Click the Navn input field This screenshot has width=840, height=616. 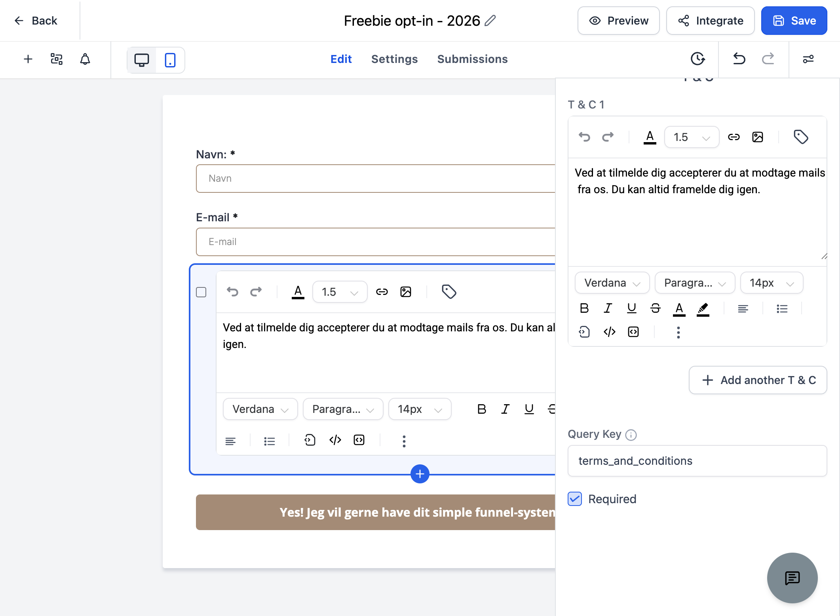click(375, 179)
